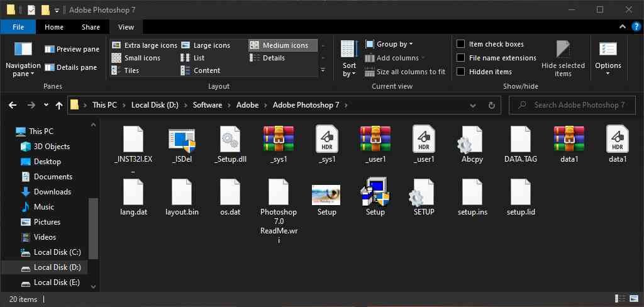Open the Group by dropdown
This screenshot has height=307, width=644.
(x=389, y=44)
